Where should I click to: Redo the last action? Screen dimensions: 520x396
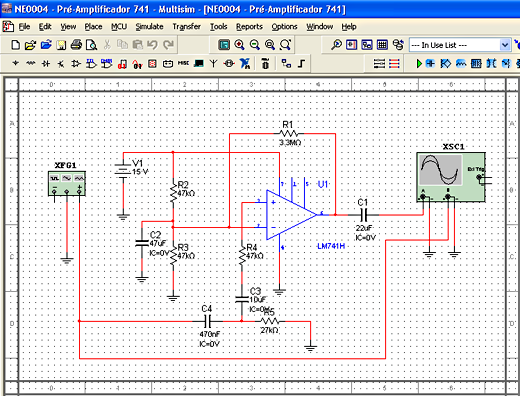point(168,45)
